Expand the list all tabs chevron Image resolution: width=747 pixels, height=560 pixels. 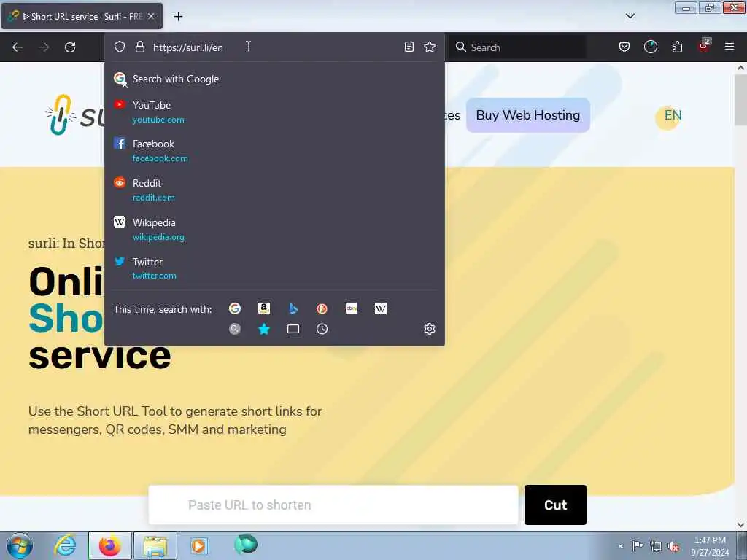pyautogui.click(x=630, y=16)
